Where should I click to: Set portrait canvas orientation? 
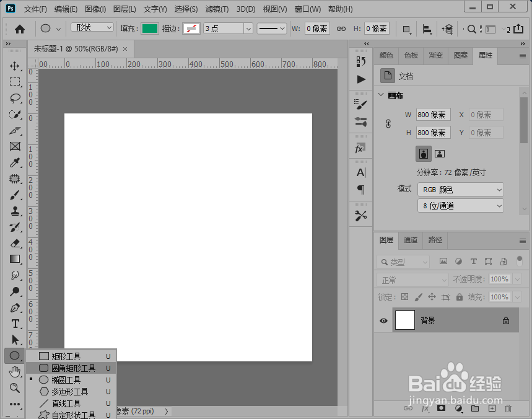coord(424,154)
